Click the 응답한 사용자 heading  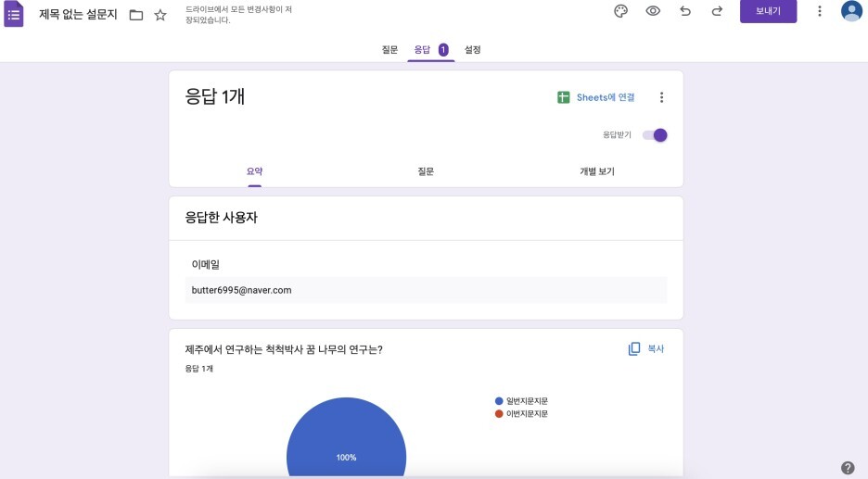coord(221,218)
